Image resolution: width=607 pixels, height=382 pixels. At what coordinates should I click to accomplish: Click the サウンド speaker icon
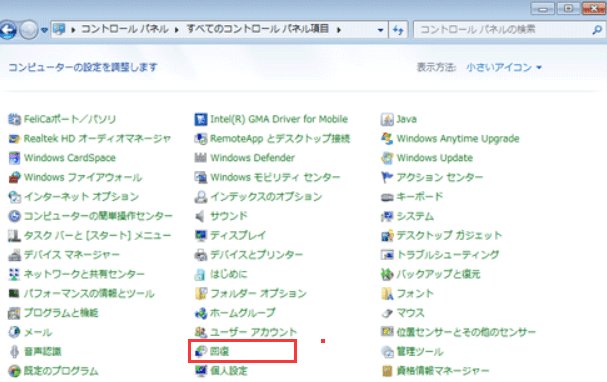pyautogui.click(x=201, y=216)
